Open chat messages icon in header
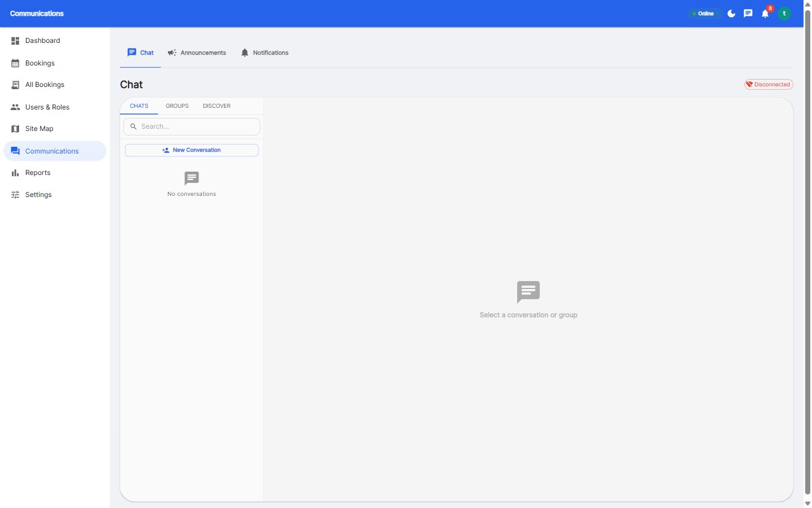This screenshot has height=508, width=812. click(748, 14)
